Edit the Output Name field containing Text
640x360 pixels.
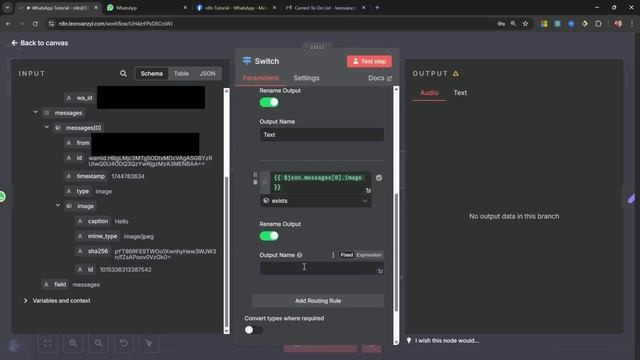(322, 135)
